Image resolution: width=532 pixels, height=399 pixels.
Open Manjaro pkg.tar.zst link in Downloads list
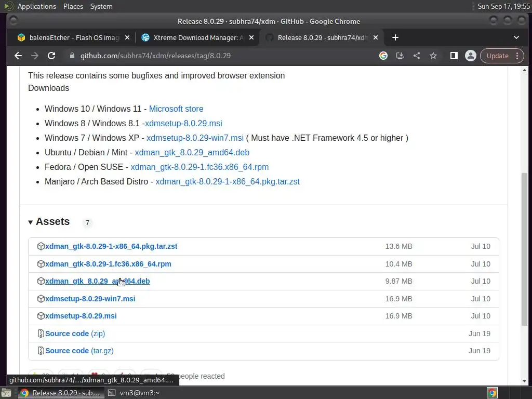coord(228,182)
